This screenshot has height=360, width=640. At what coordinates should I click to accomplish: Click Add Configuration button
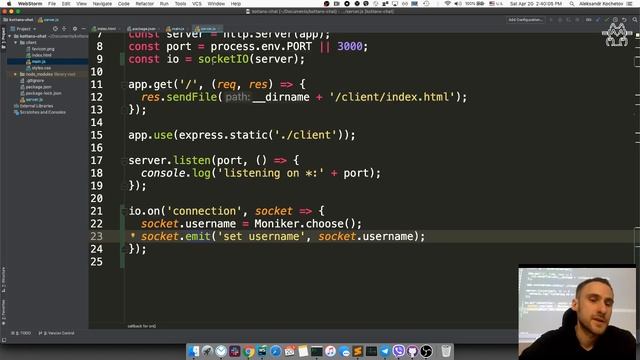[525, 20]
